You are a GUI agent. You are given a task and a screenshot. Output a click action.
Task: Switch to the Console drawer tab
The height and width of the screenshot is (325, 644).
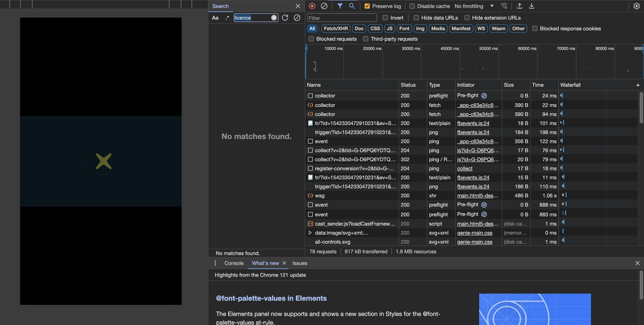[x=234, y=263]
